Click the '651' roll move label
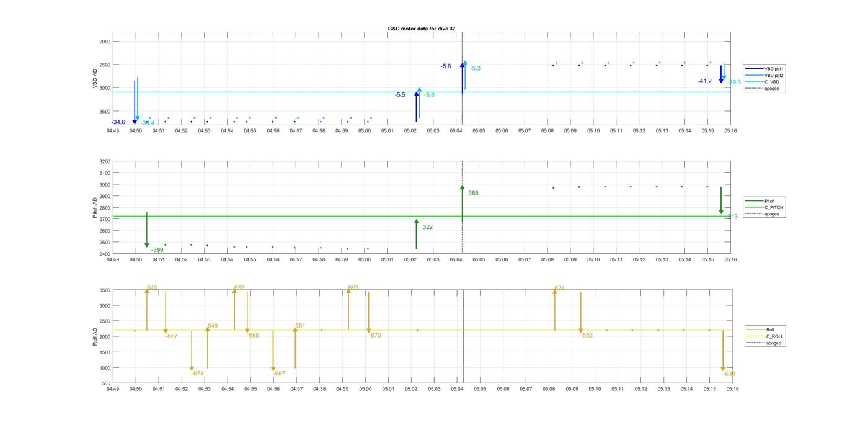This screenshot has height=430, width=868. (x=300, y=326)
